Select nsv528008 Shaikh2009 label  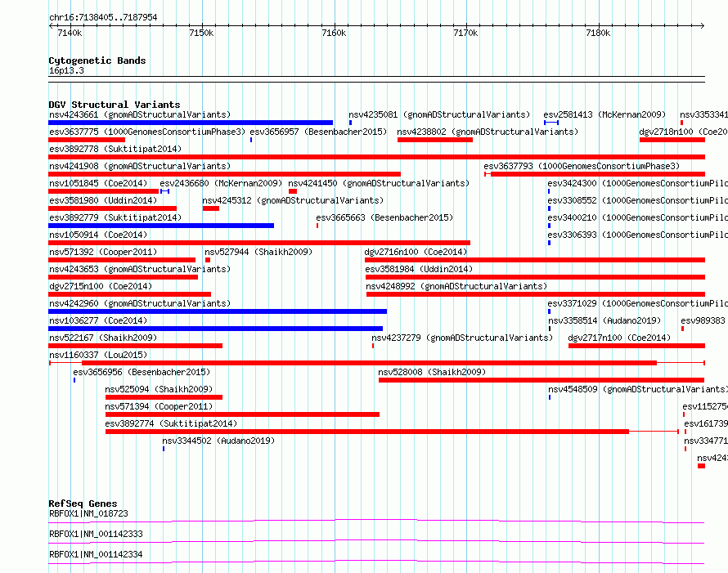(432, 372)
